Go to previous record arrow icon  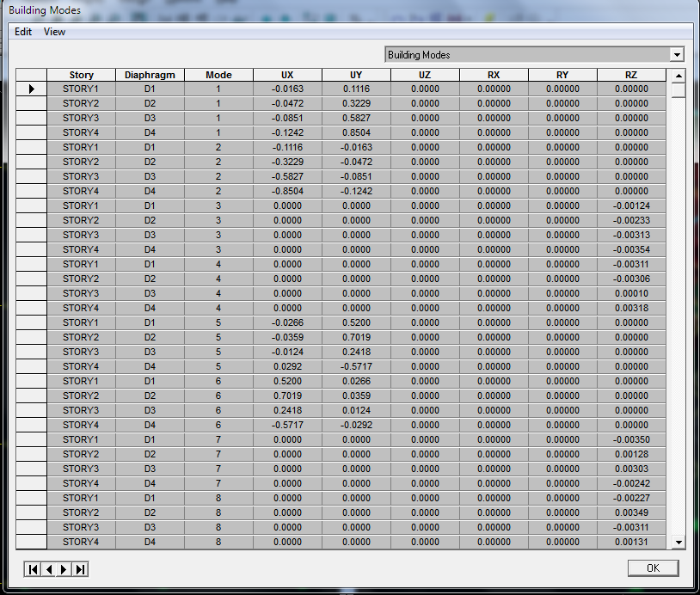(49, 569)
